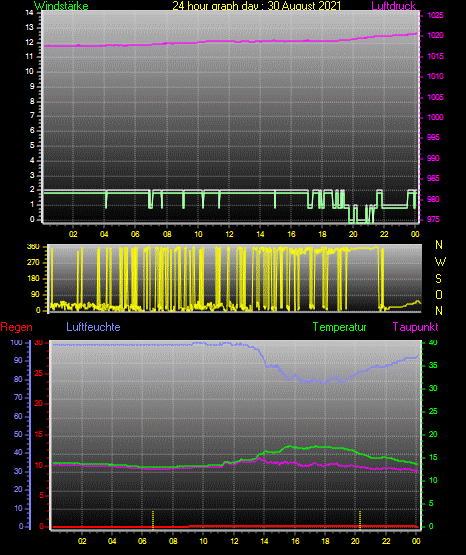The image size is (466, 555).
Task: Click the 'S' compass label
Action: tap(438, 279)
